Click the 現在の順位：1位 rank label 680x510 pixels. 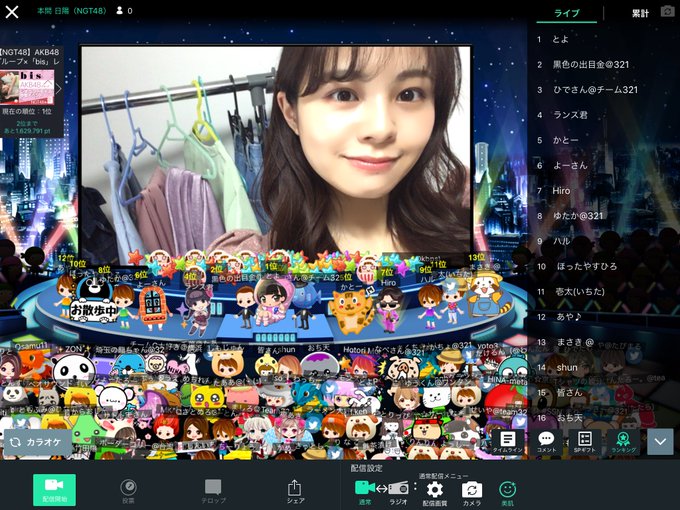27,111
